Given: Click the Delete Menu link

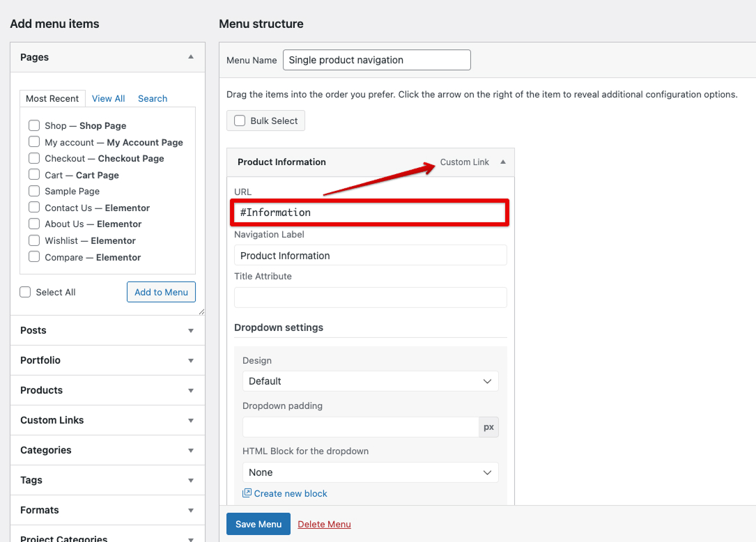Looking at the screenshot, I should (324, 524).
